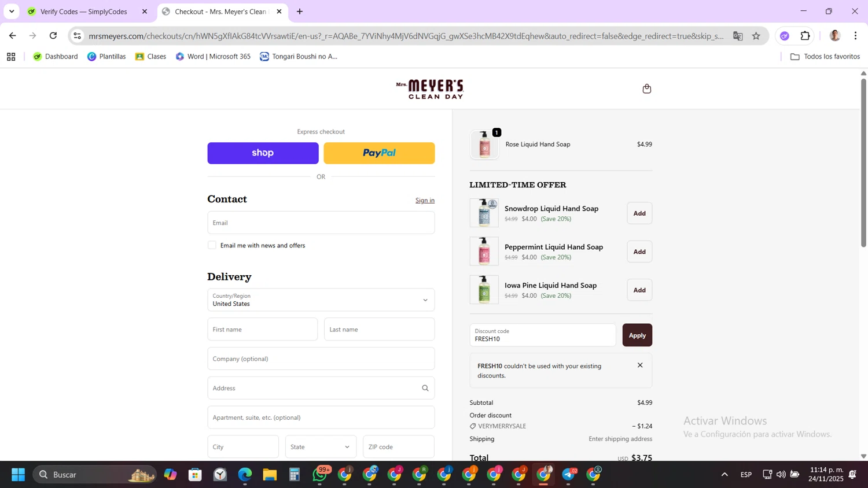Open the volume control in system tray
868x488 pixels.
(781, 475)
